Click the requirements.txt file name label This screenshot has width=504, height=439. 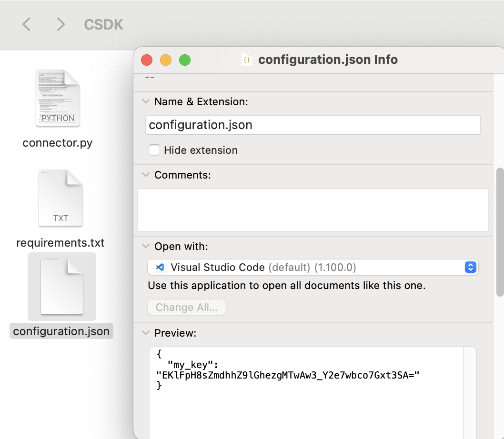click(x=60, y=243)
